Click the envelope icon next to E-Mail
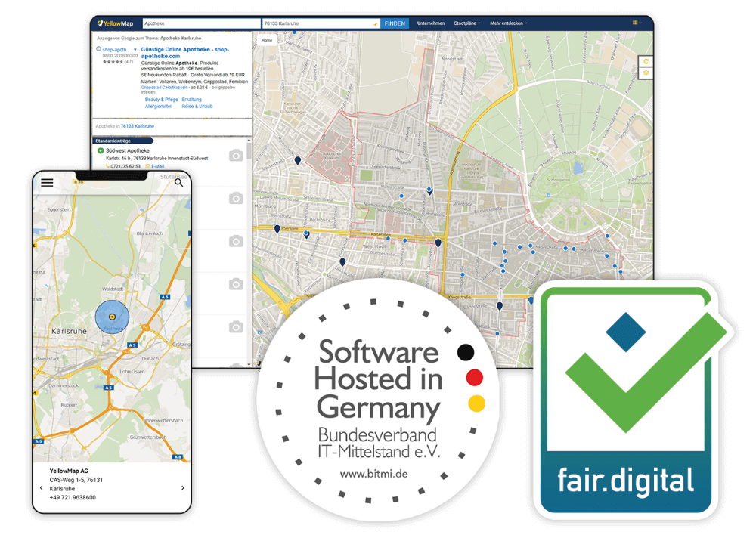The height and width of the screenshot is (541, 756). [x=148, y=166]
